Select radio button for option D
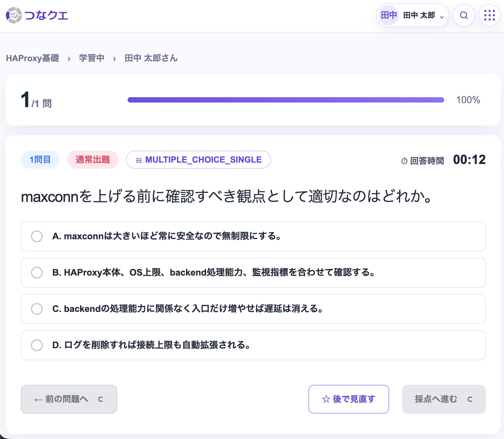Image resolution: width=504 pixels, height=439 pixels. (x=37, y=345)
